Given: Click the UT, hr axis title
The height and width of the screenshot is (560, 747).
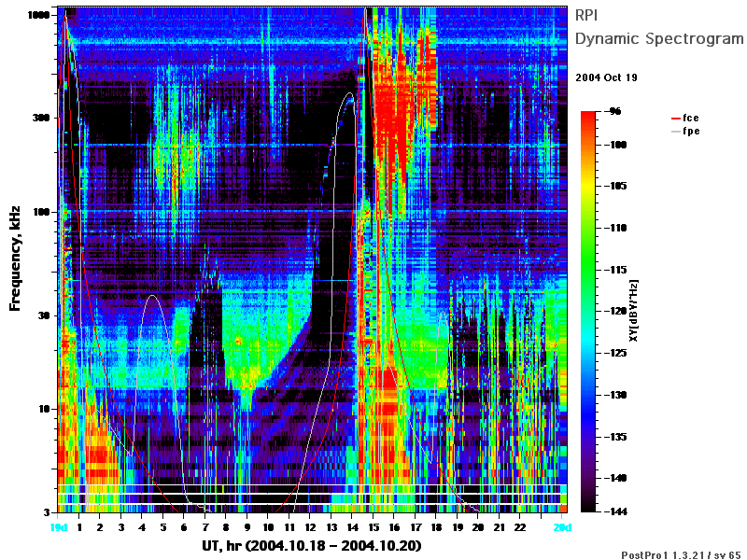Looking at the screenshot, I should 312,546.
